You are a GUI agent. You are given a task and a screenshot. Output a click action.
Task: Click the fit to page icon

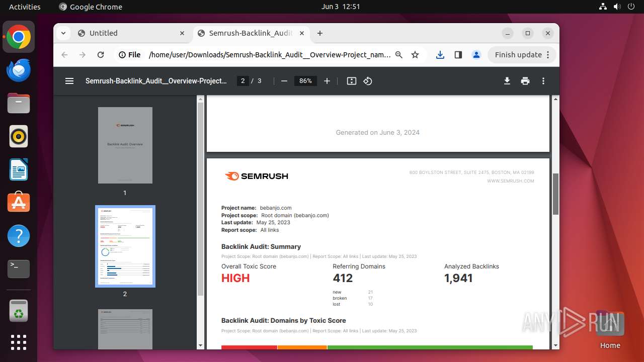point(352,81)
